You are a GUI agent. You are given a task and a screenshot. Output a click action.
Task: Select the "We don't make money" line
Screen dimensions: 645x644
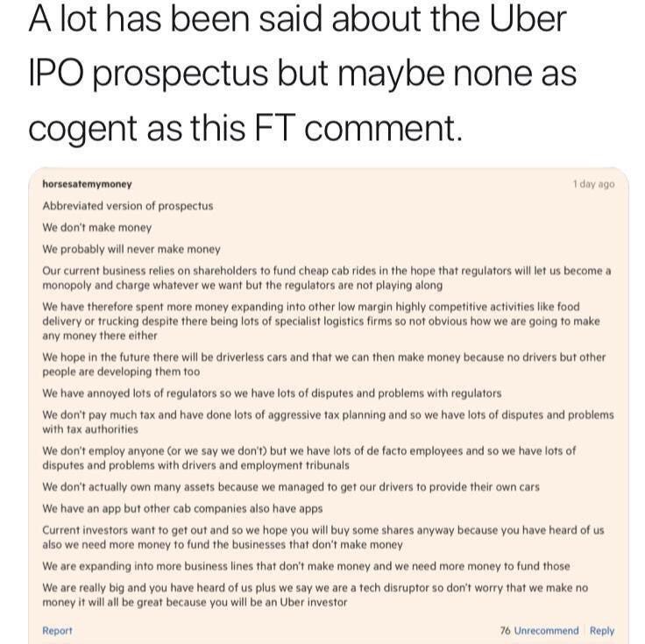[96, 227]
